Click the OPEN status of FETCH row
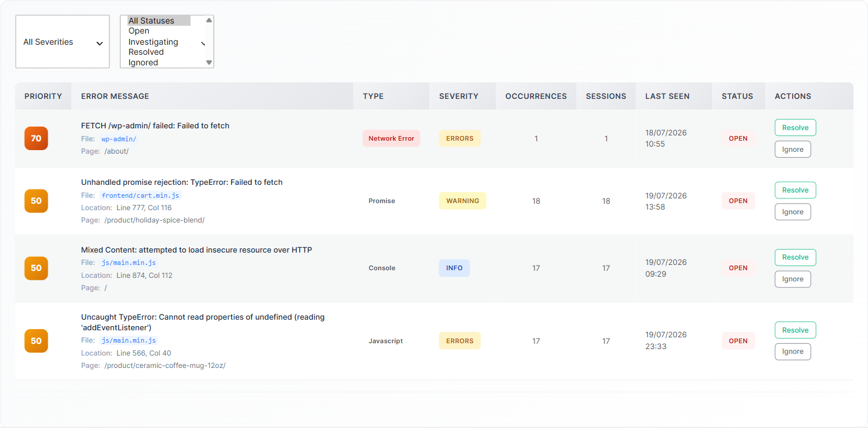This screenshot has width=868, height=428. 738,138
